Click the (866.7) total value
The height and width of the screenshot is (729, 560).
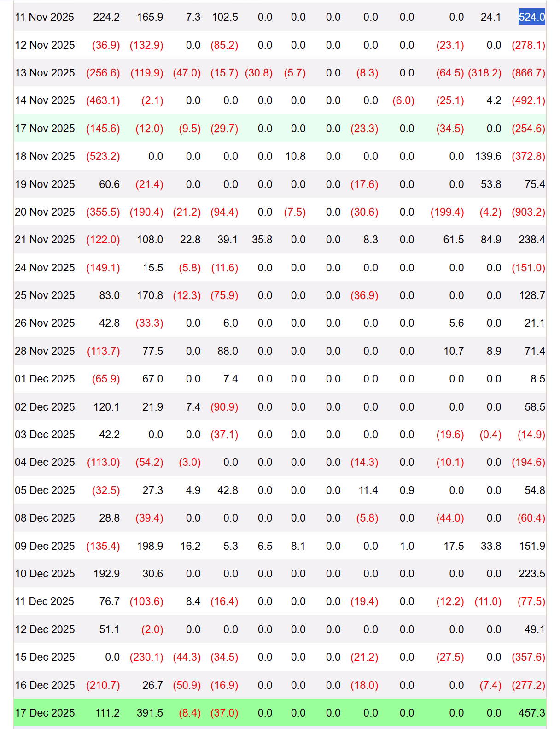tap(528, 73)
